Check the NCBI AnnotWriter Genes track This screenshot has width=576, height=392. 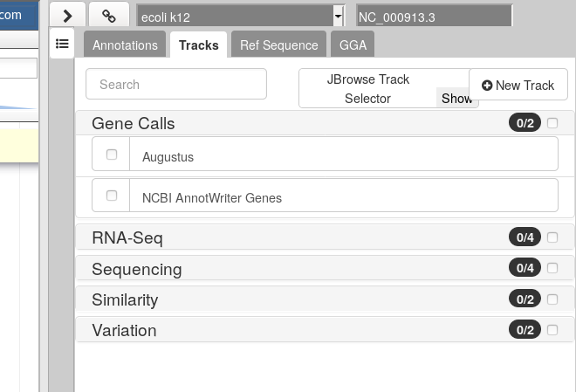coord(112,196)
